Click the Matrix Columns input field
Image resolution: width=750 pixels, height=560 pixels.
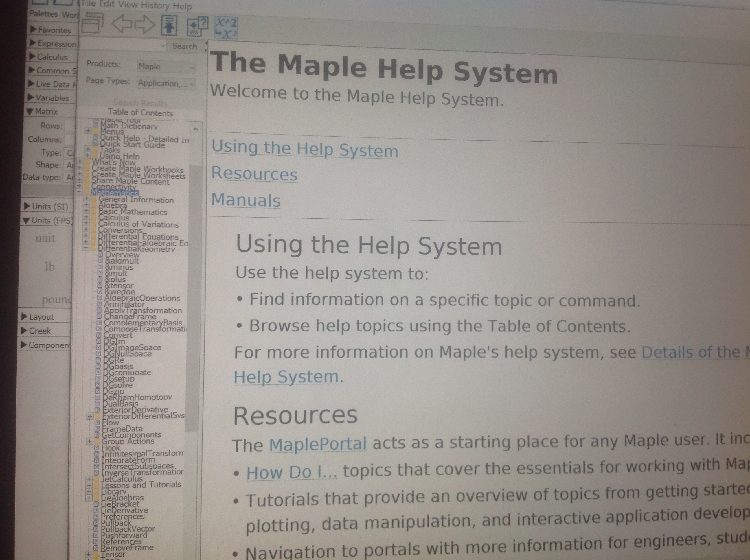click(x=69, y=139)
